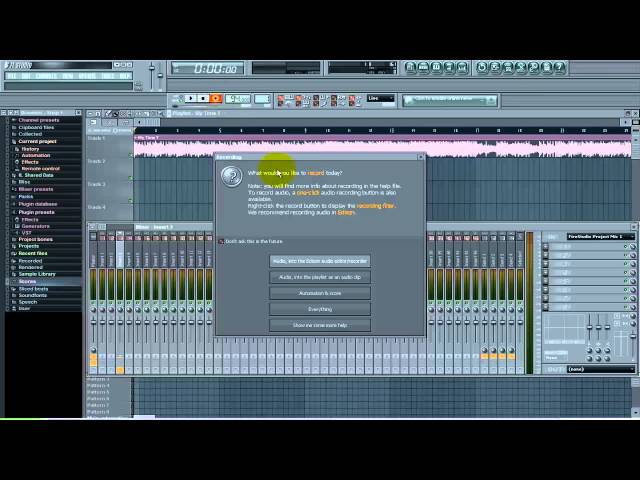Turn the slot 4 effect mix knob
The image size is (640, 480).
point(632,273)
